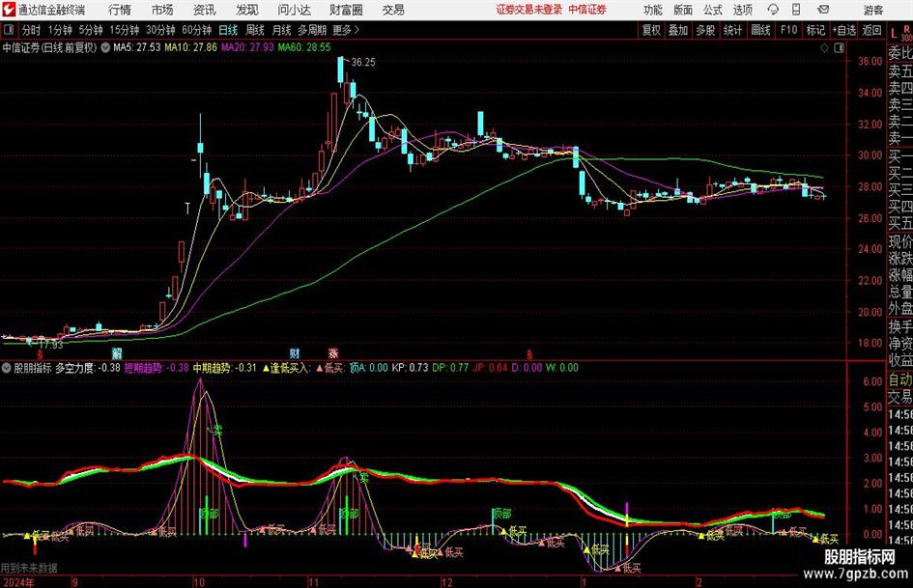
Task: Click the 多空力度: -0.38 readout
Action: click(88, 368)
